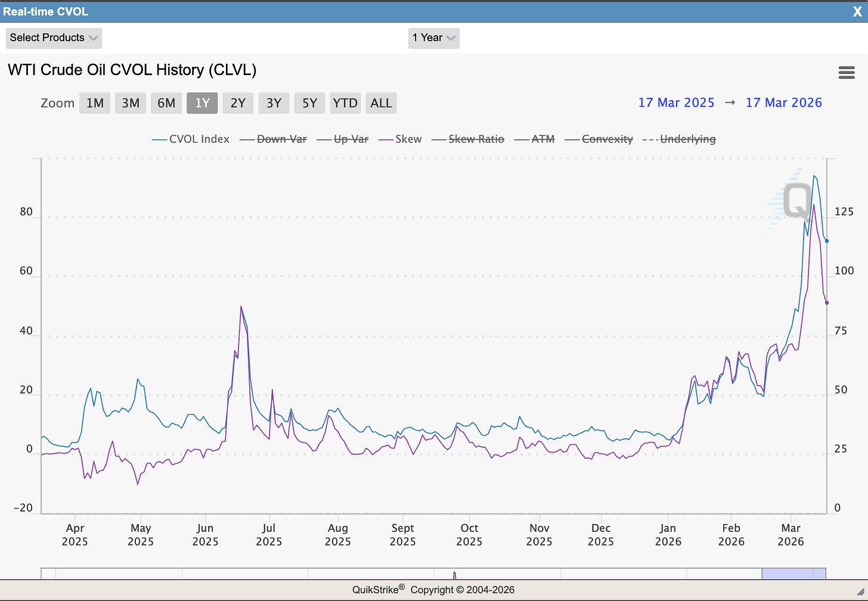Switch zoom to 3Y
The height and width of the screenshot is (601, 868).
coord(274,103)
